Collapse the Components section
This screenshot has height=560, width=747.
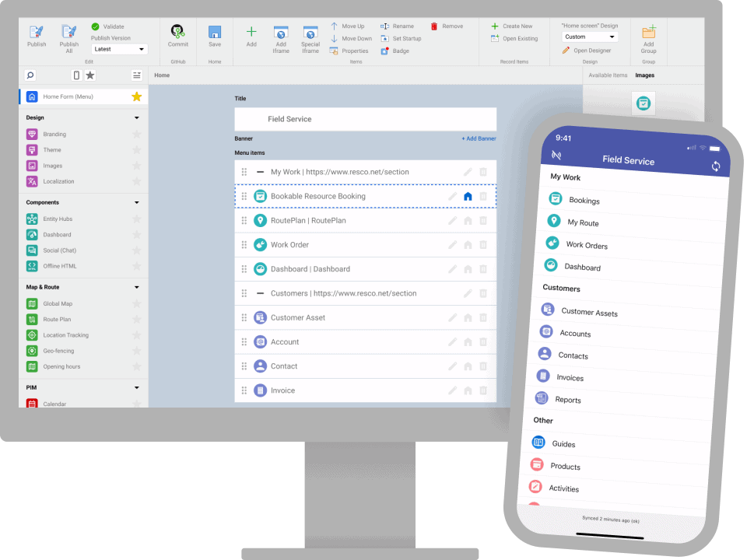coord(137,202)
